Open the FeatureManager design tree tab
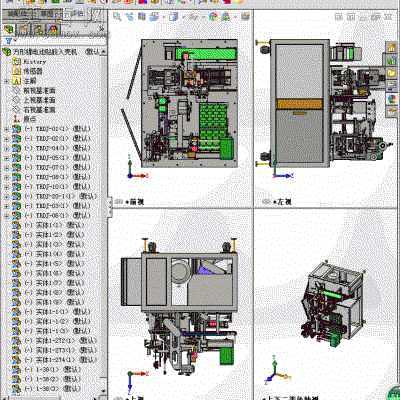 coord(9,30)
